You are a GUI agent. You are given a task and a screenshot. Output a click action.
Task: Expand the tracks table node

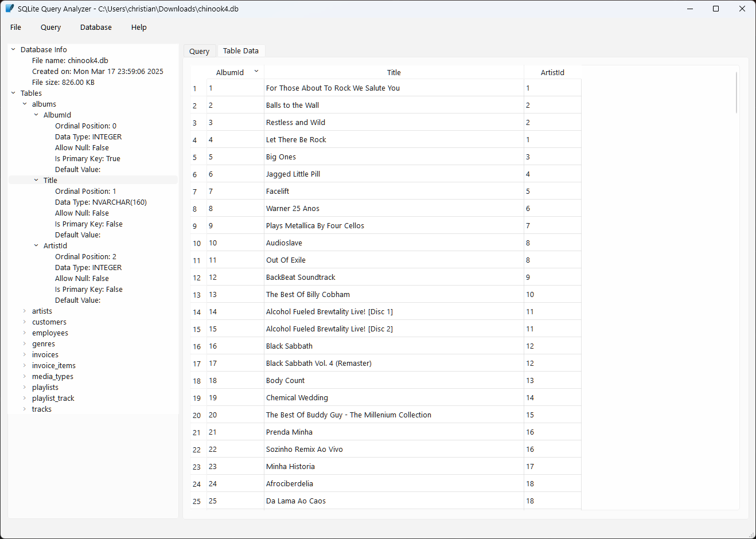[24, 409]
